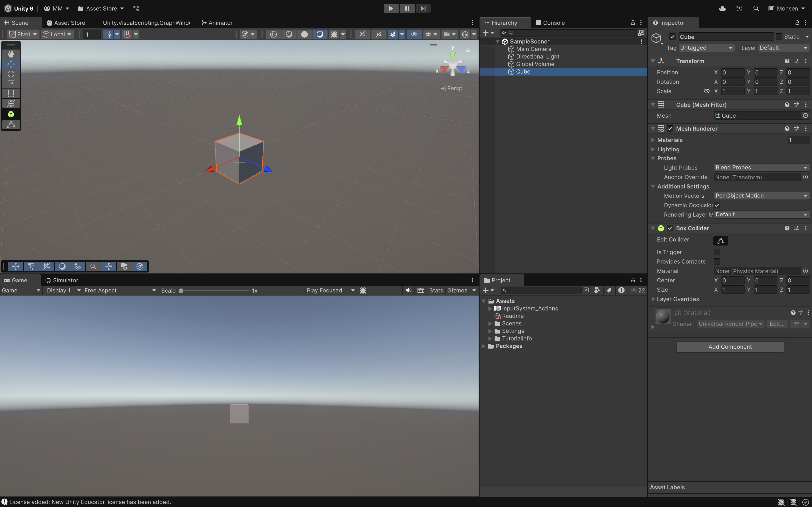Expand the Scenes folder in Project
This screenshot has height=507, width=812.
490,324
